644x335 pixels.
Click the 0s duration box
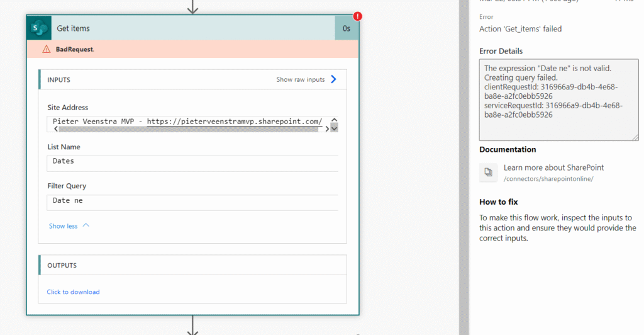(347, 28)
